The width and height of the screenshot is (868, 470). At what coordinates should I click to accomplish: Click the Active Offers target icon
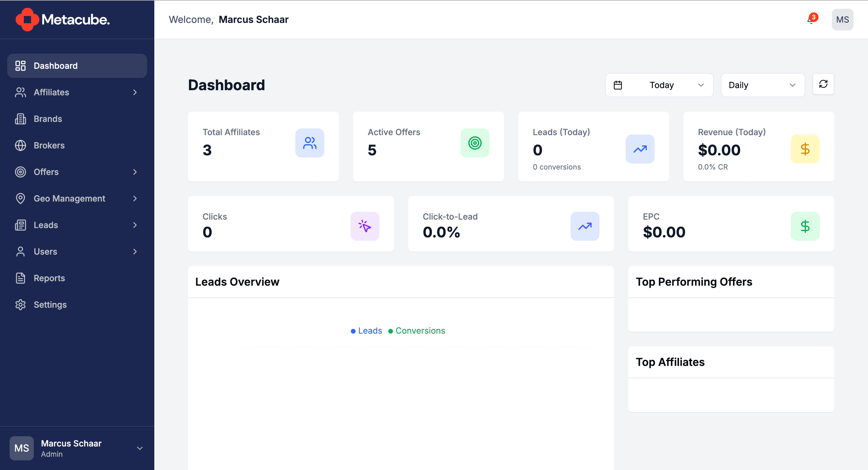click(475, 143)
